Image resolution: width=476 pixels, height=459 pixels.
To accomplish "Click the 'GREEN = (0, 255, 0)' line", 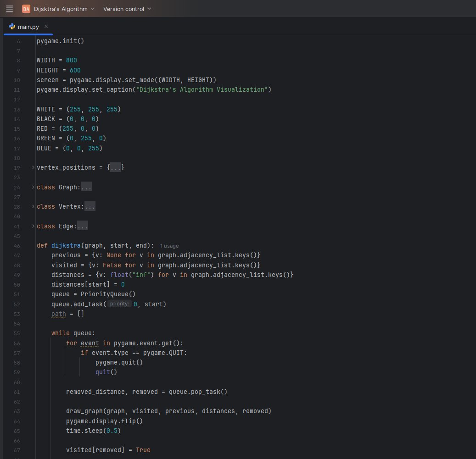I will point(71,138).
